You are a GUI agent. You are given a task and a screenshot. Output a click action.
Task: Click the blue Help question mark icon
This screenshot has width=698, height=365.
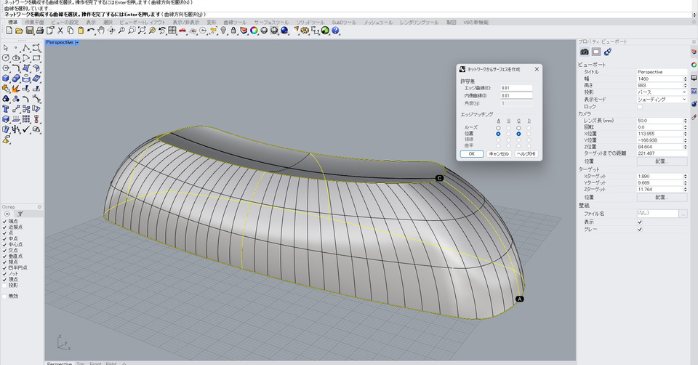point(335,31)
